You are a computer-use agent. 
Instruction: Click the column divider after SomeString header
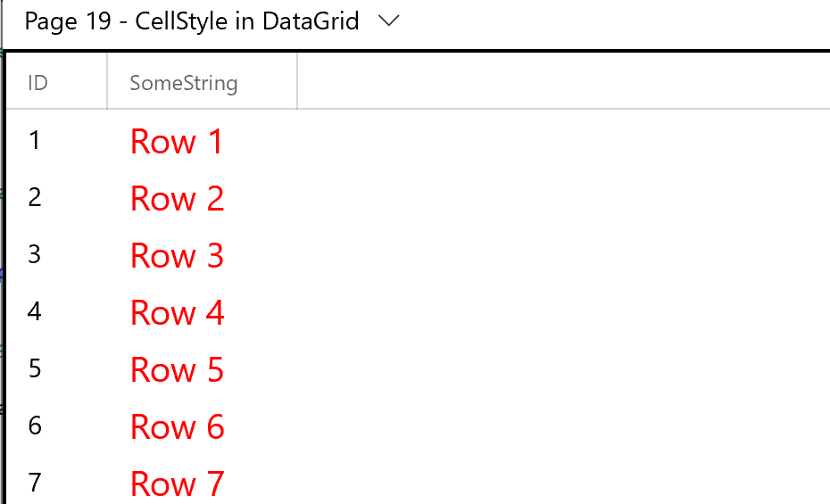point(297,81)
